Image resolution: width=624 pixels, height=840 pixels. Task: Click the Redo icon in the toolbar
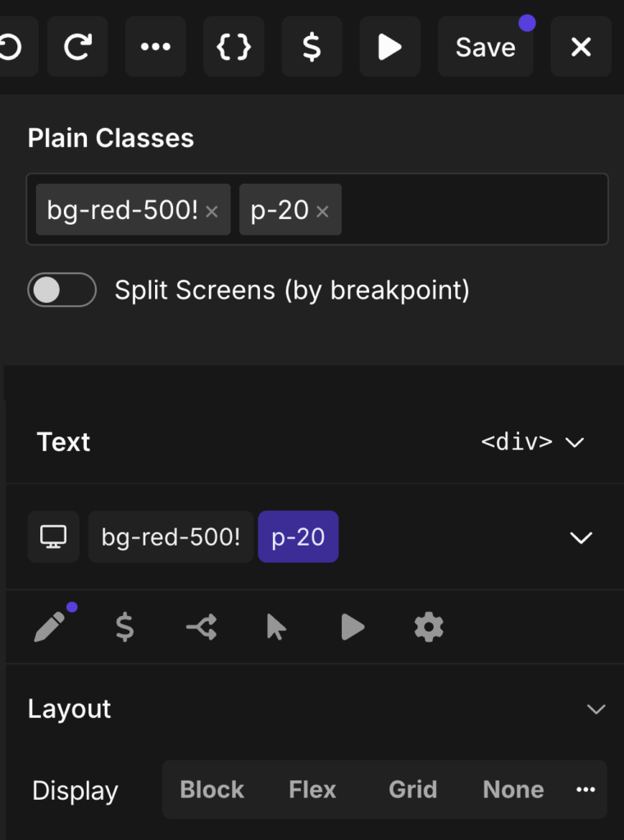(77, 47)
